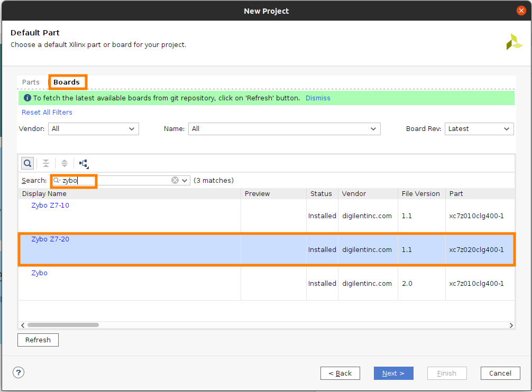Screen dimensions: 532x392
Task: Switch to the Parts tab
Action: coord(31,82)
